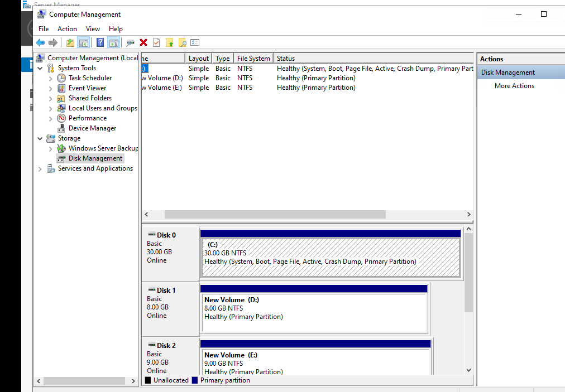The height and width of the screenshot is (392, 565).
Task: Select Computer Management (Local) root node
Action: tap(93, 58)
